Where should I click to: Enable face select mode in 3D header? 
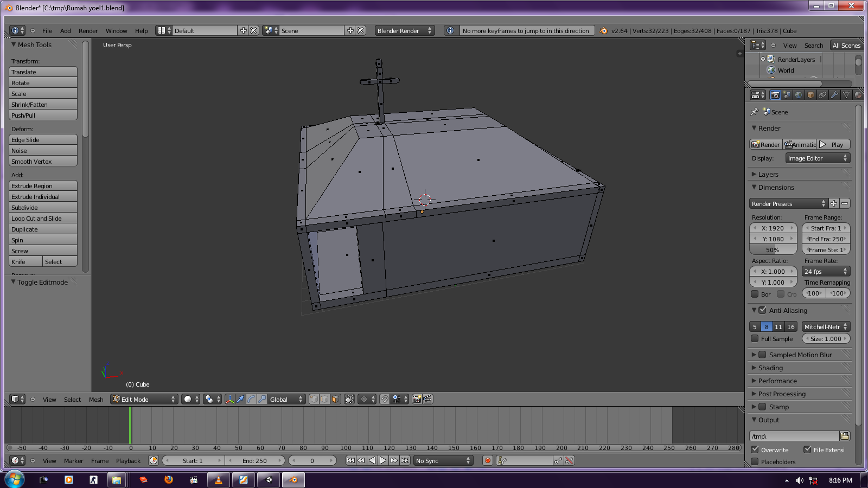click(x=335, y=399)
